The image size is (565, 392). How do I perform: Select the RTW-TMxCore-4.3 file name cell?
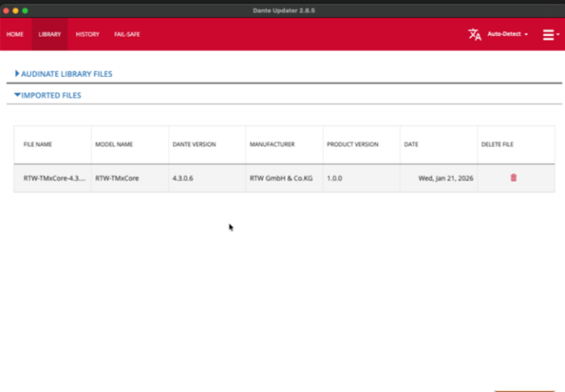pos(52,178)
